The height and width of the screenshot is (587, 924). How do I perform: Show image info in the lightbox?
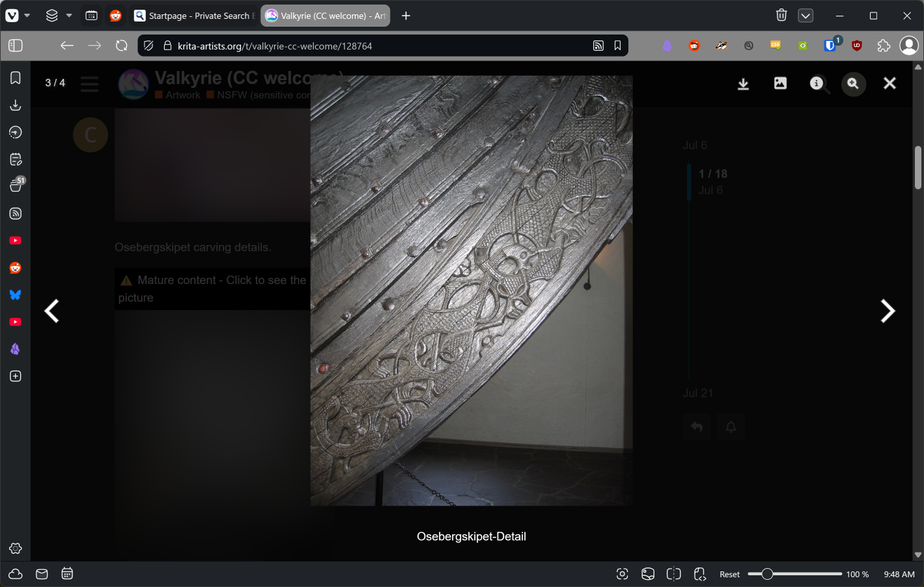(817, 83)
